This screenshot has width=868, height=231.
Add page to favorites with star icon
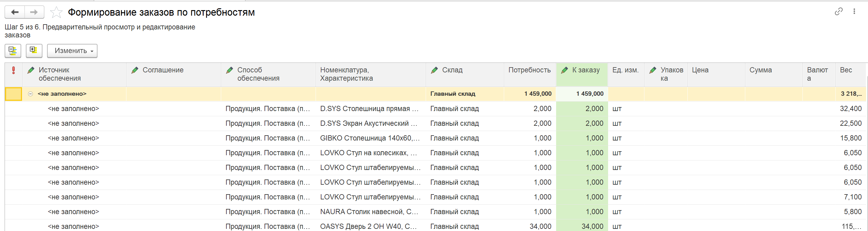[x=56, y=13]
